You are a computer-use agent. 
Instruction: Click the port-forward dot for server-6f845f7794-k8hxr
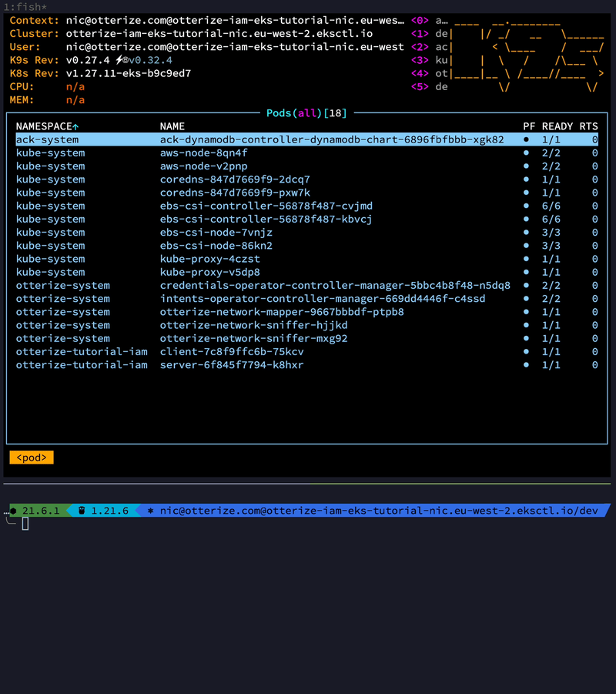(x=526, y=365)
